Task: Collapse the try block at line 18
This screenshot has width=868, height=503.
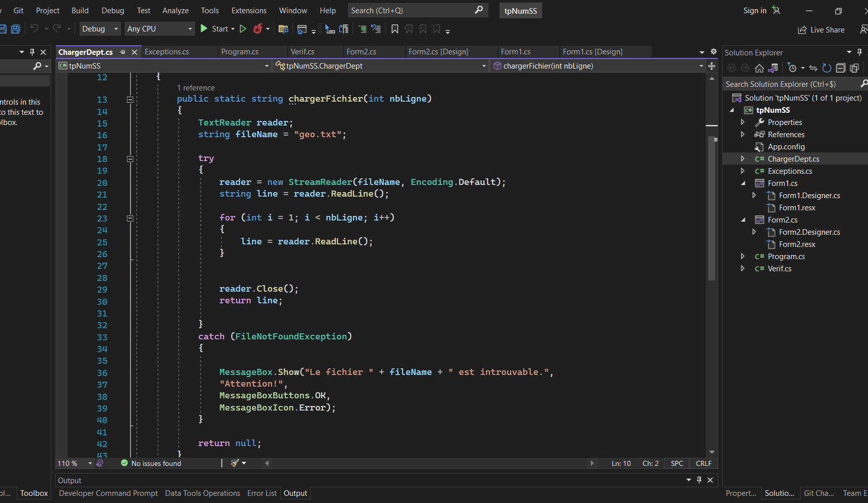Action: (x=130, y=159)
